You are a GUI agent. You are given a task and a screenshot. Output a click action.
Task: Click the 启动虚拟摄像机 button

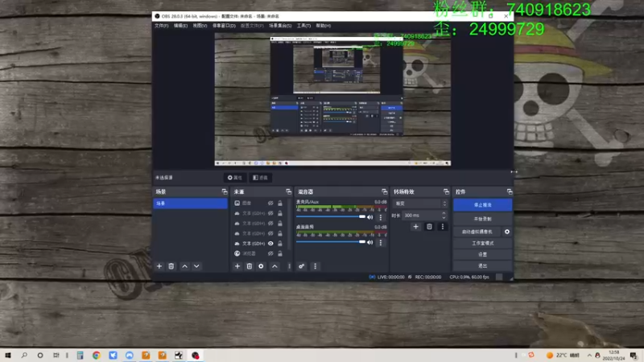(477, 232)
